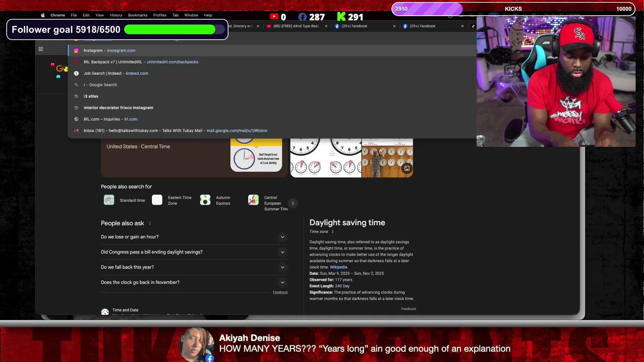Open the IRL Backpack v7 UnlimitedIRL suggestion
Screen dimensions: 644x362
tap(272, 62)
